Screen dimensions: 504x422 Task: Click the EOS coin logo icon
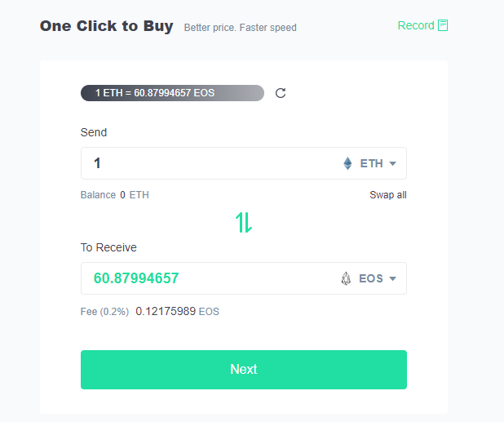[x=346, y=278]
